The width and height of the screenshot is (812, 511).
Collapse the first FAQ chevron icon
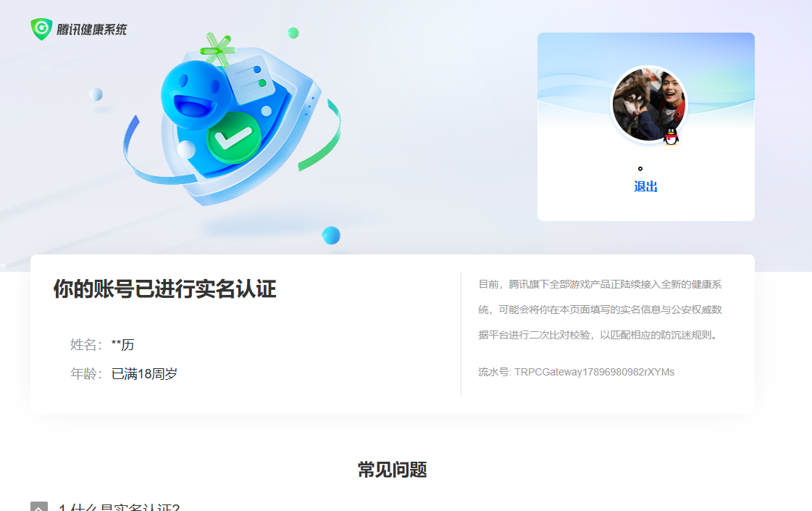pos(39,507)
